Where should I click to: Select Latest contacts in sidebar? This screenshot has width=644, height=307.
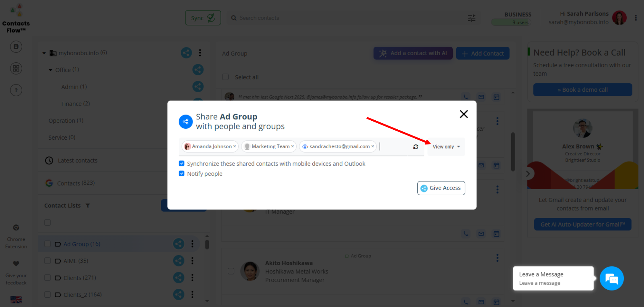tap(77, 161)
